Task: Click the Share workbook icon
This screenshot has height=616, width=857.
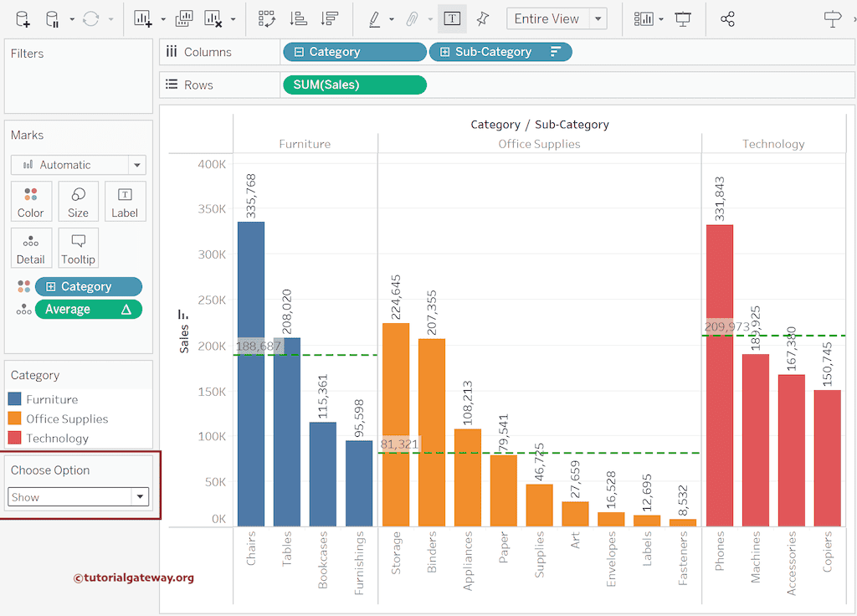Action: 726,18
